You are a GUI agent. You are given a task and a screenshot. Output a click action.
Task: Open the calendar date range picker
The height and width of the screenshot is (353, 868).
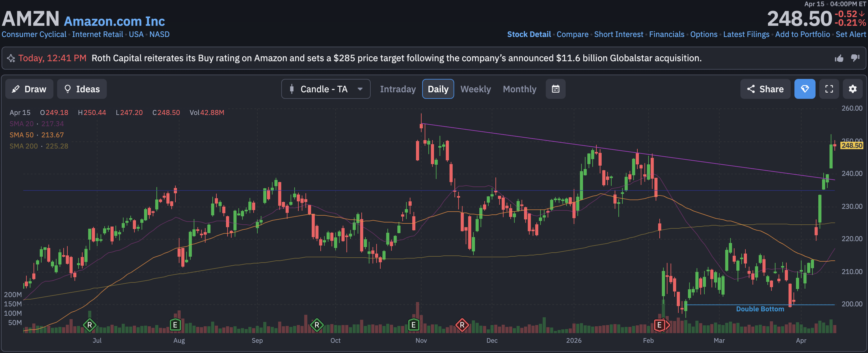[x=555, y=89]
